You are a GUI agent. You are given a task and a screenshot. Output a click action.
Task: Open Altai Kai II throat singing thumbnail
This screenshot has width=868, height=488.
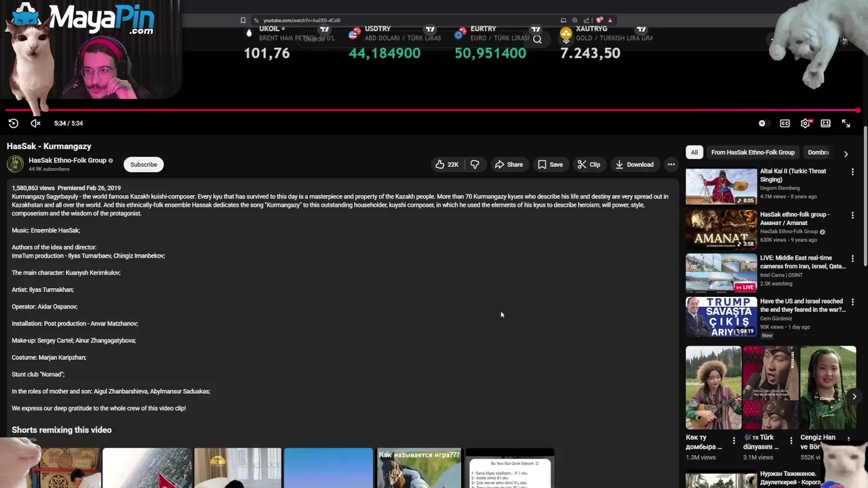pyautogui.click(x=721, y=186)
